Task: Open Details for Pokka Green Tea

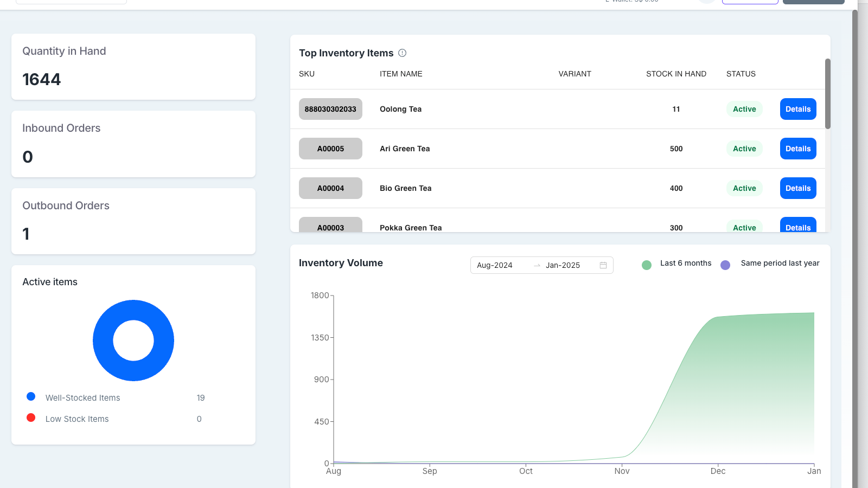Action: click(x=797, y=226)
